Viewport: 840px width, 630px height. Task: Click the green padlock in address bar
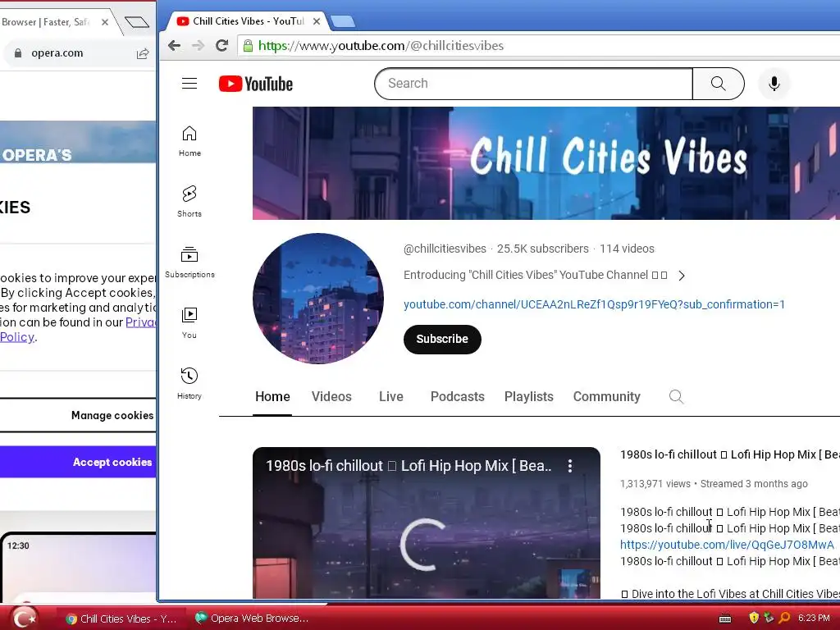point(248,46)
